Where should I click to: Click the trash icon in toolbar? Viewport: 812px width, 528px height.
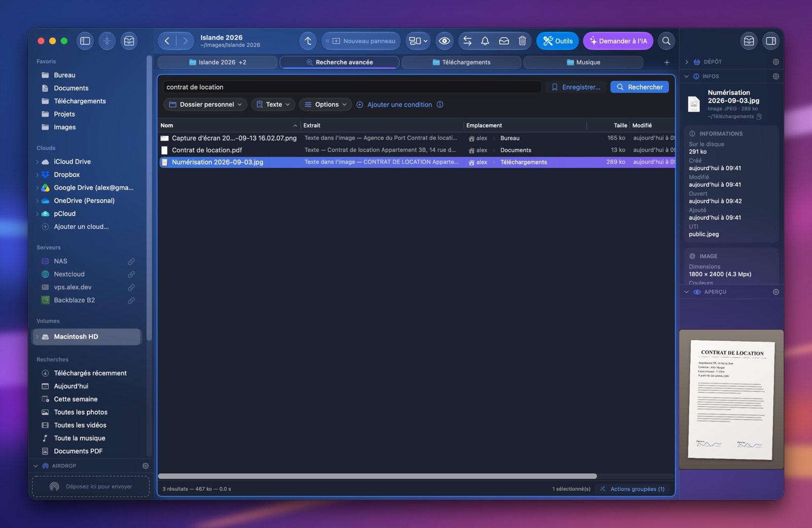pos(522,41)
